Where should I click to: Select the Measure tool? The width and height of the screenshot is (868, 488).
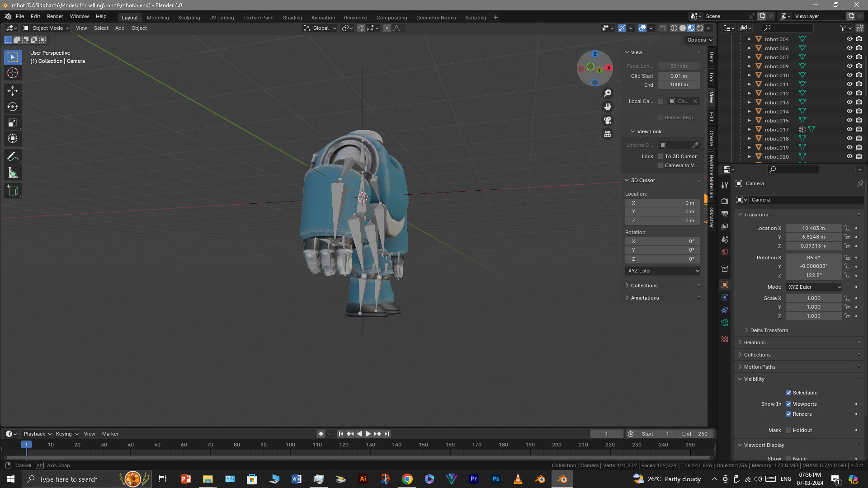(x=13, y=173)
